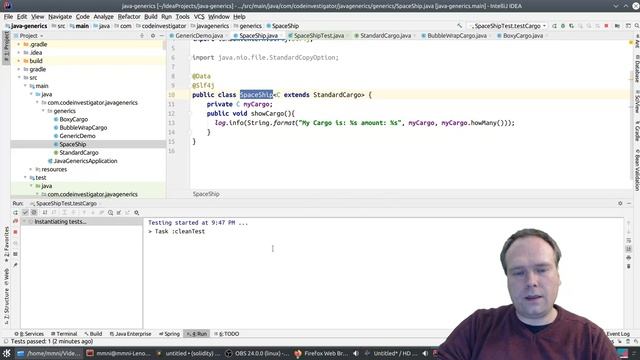Collapse the test folder
This screenshot has height=360, width=640.
(25, 178)
